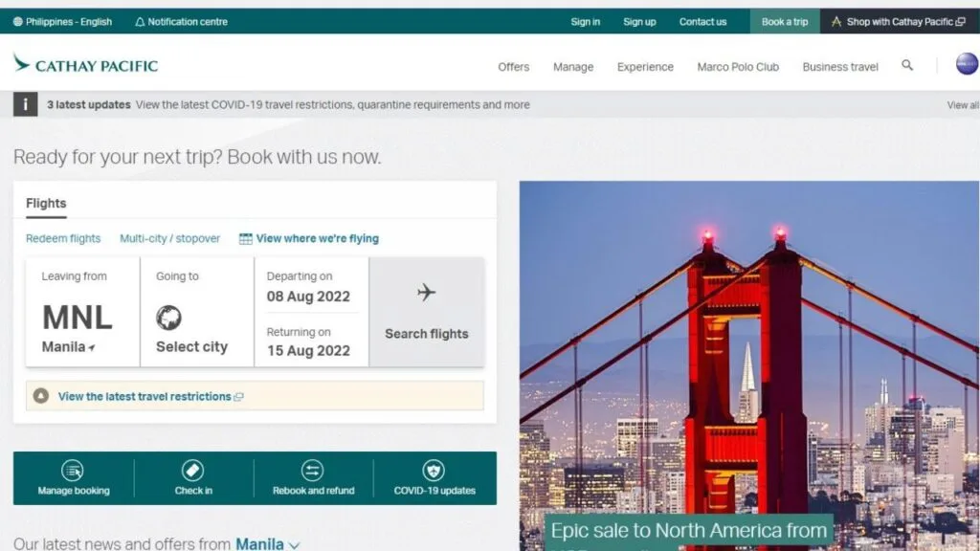980x551 pixels.
Task: Open View the latest travel restrictions link
Action: click(x=145, y=397)
